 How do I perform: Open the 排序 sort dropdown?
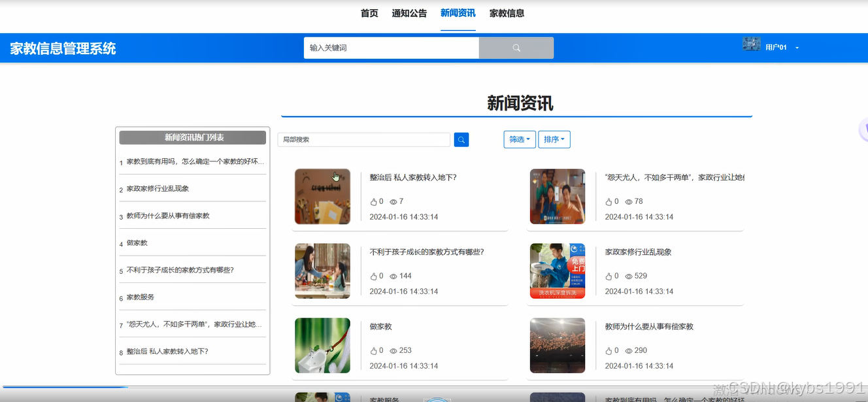(554, 139)
